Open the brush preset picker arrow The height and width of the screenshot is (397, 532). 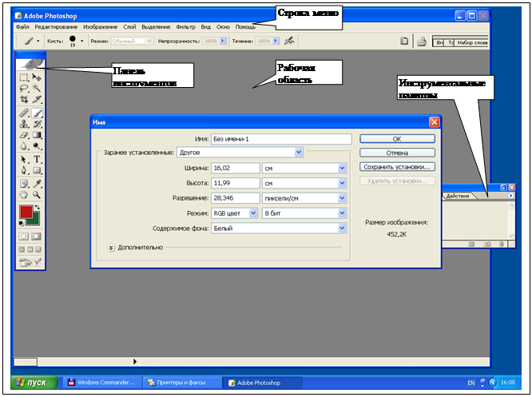pyautogui.click(x=81, y=41)
